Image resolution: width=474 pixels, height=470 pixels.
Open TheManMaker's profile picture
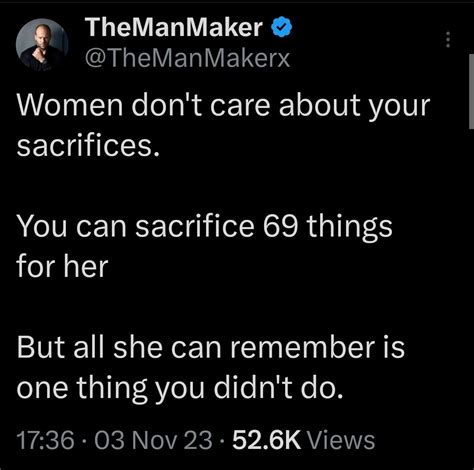pos(42,44)
